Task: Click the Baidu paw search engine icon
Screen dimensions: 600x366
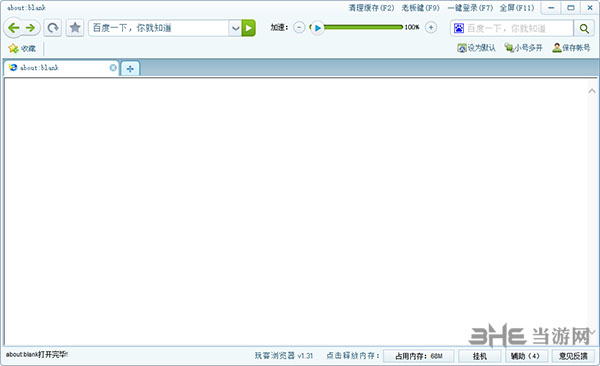Action: click(459, 28)
